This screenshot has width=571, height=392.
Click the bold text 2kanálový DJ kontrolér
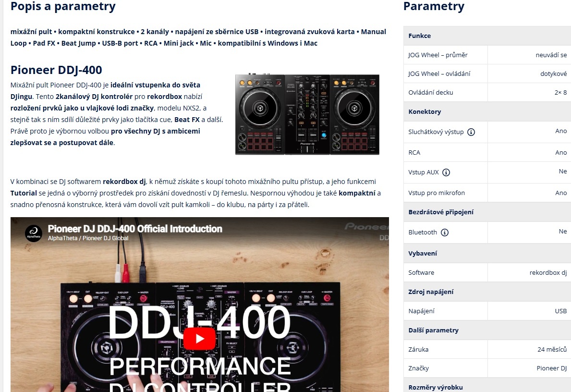coord(94,97)
